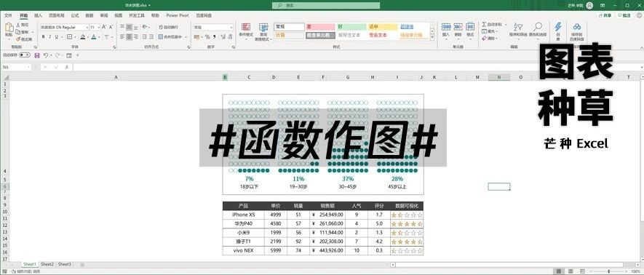Click the search box in title bar
Image resolution: width=644 pixels, height=275 pixels.
pos(326,5)
